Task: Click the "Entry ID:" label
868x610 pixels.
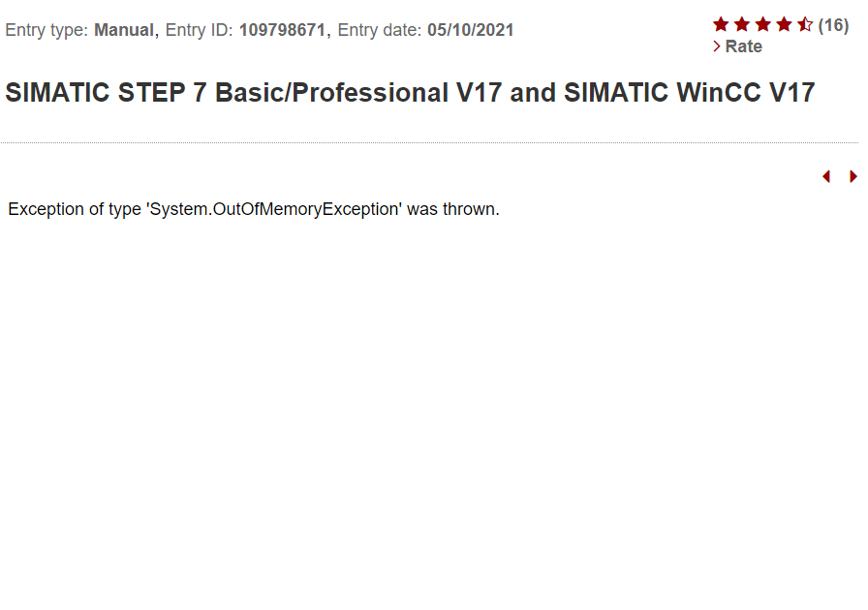Action: tap(200, 30)
